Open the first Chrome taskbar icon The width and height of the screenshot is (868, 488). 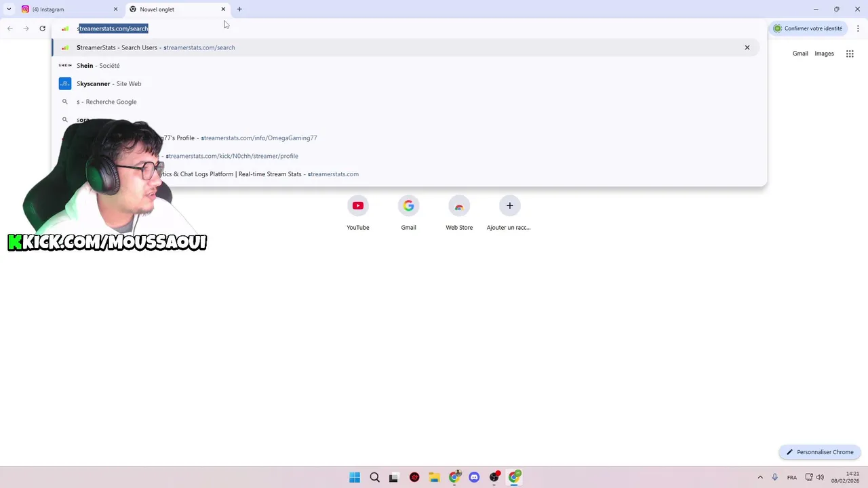pyautogui.click(x=454, y=477)
